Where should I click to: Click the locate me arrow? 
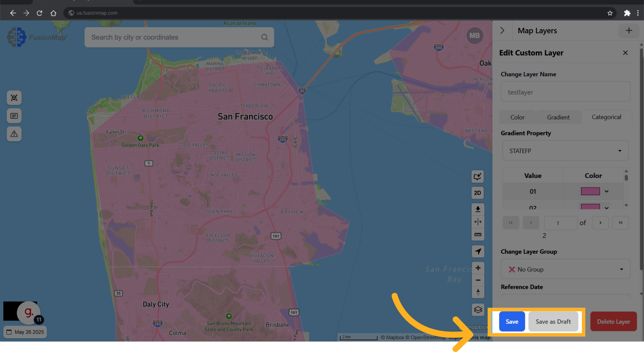click(478, 251)
